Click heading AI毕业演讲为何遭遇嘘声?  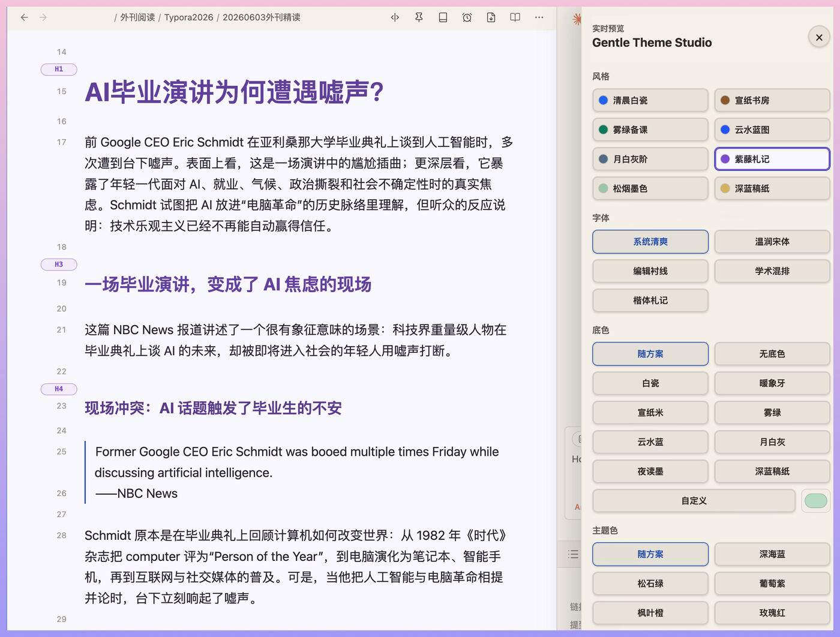(234, 92)
